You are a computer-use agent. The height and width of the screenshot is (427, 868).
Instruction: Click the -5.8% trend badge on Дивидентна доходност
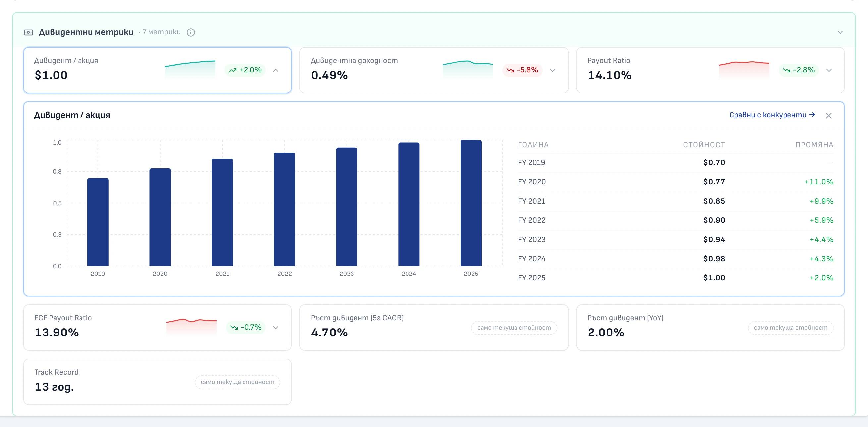pos(522,70)
